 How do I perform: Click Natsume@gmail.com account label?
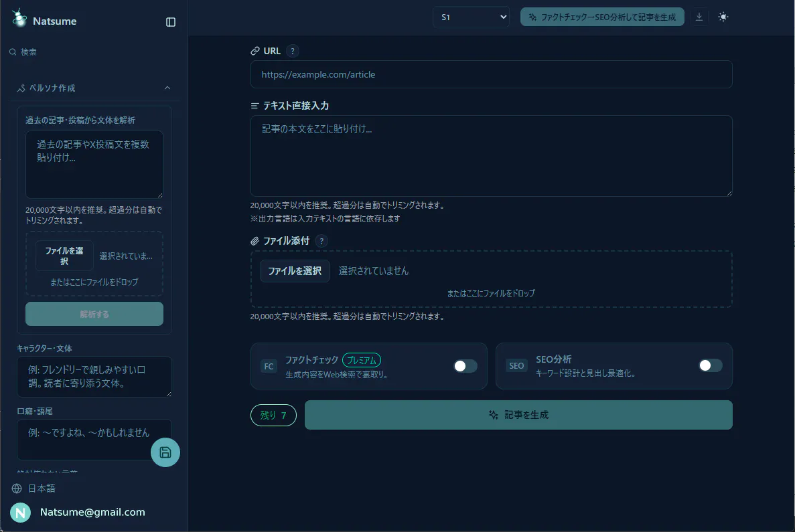92,512
